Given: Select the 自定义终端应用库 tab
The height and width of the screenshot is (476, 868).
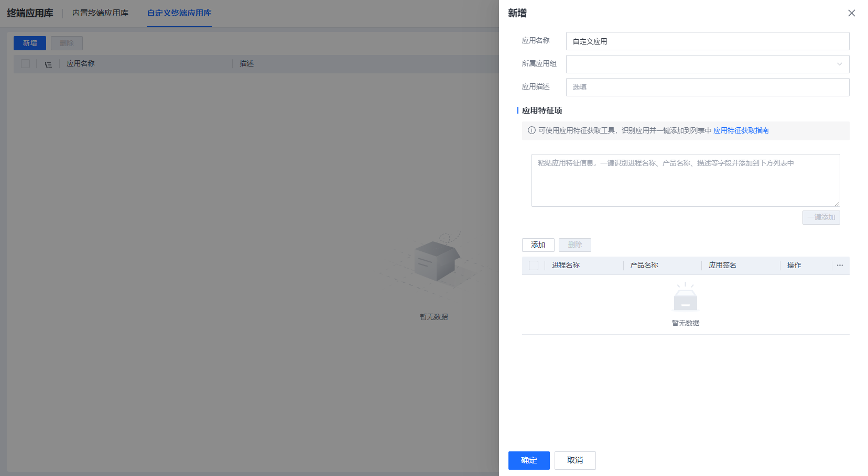Looking at the screenshot, I should pos(179,13).
